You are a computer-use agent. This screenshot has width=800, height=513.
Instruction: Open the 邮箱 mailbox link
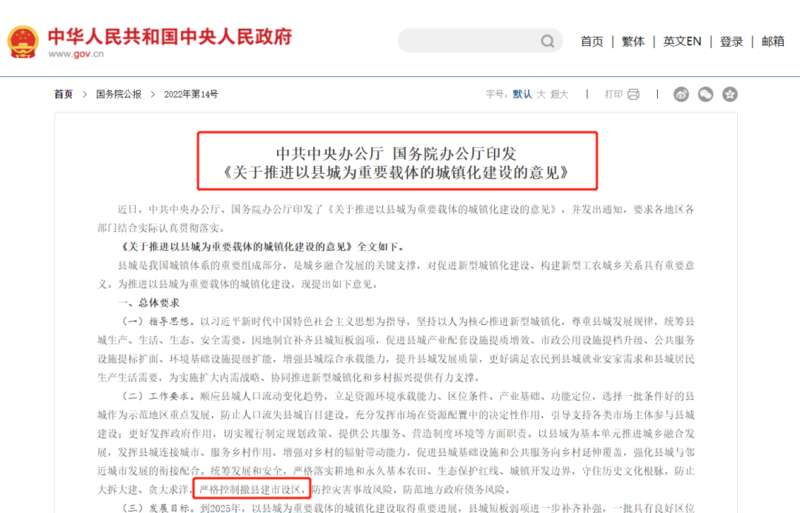[x=773, y=41]
